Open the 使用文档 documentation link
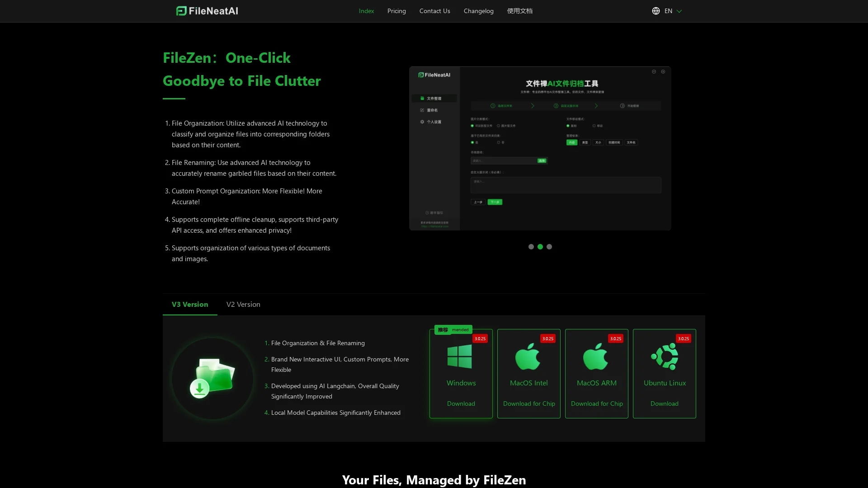This screenshot has width=868, height=488. (x=519, y=11)
